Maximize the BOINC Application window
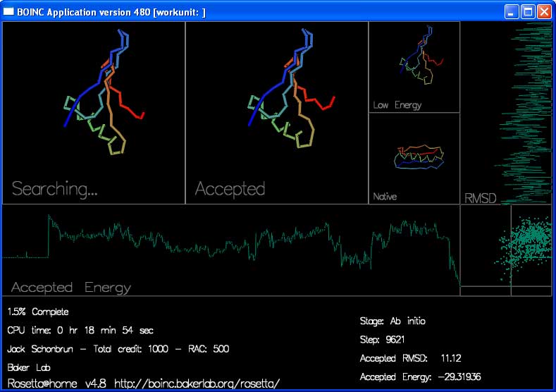Image resolution: width=556 pixels, height=392 pixels. click(528, 12)
